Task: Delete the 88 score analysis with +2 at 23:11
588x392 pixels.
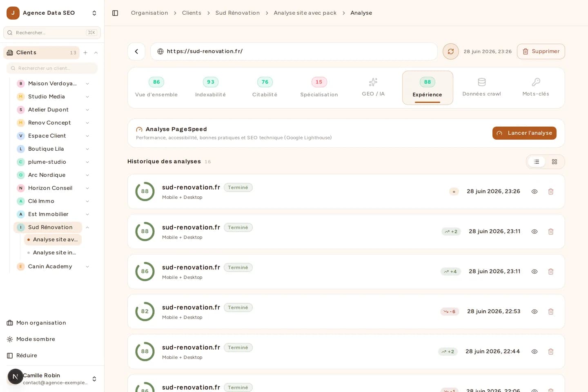Action: (x=551, y=232)
